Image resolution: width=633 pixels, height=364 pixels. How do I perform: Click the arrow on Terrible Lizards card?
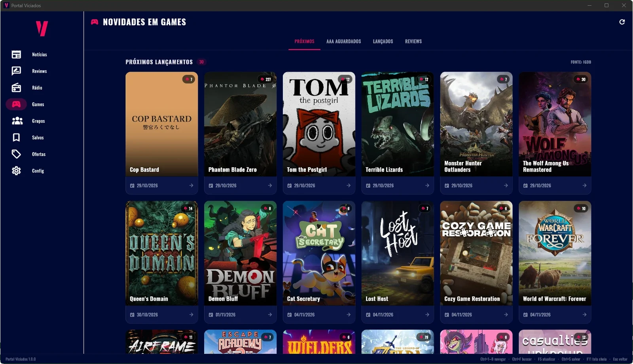(x=427, y=185)
